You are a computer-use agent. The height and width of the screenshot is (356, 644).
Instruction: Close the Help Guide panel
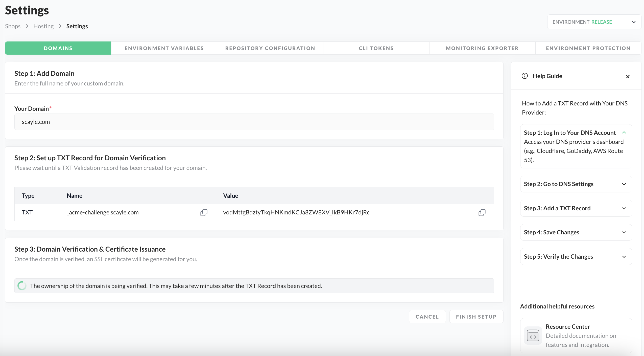(628, 76)
